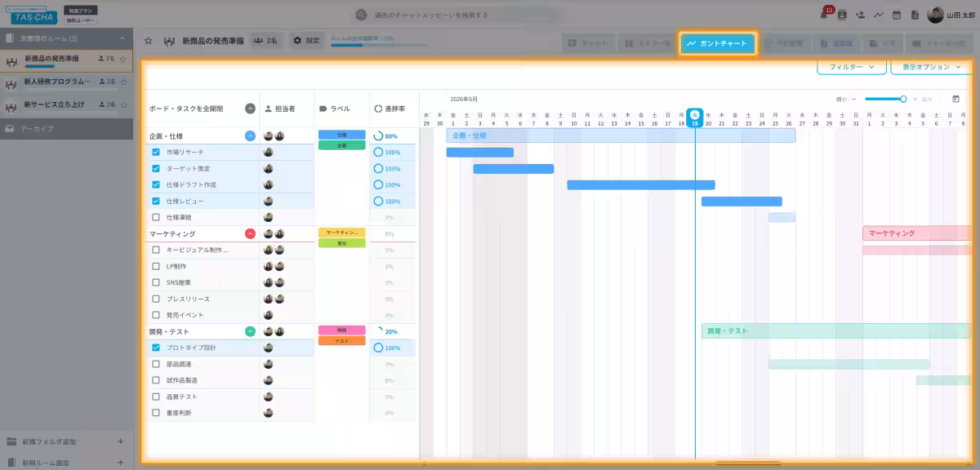The height and width of the screenshot is (470, 980).
Task: Collapse the 開発・テスト board group
Action: coord(250,332)
